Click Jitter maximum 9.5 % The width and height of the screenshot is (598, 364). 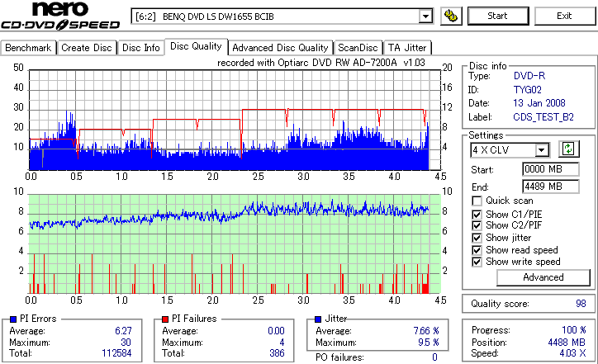pos(429,343)
